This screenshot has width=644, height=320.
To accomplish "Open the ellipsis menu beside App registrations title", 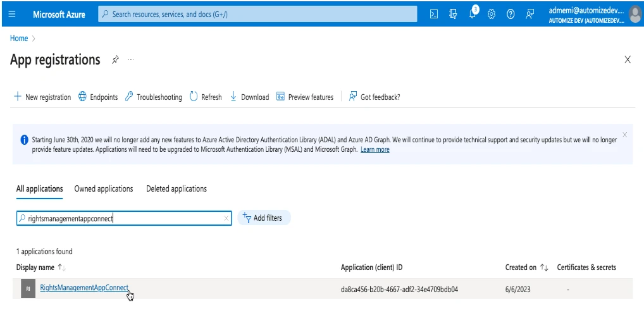I will point(131,59).
